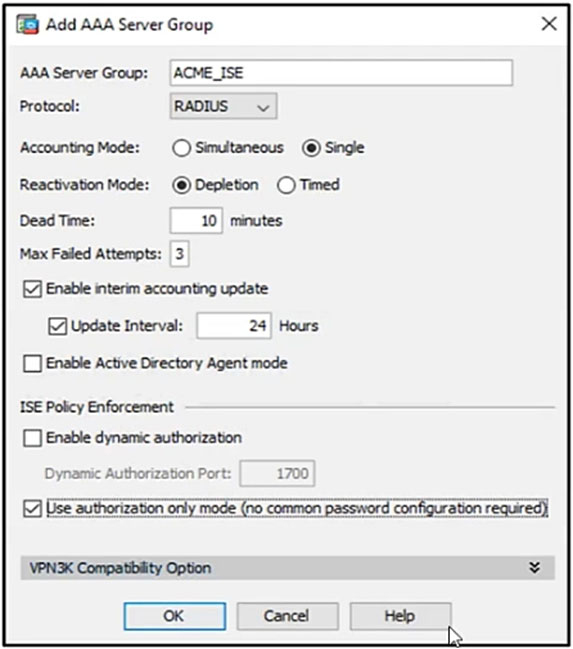Enable Active Directory Agent mode

click(32, 364)
